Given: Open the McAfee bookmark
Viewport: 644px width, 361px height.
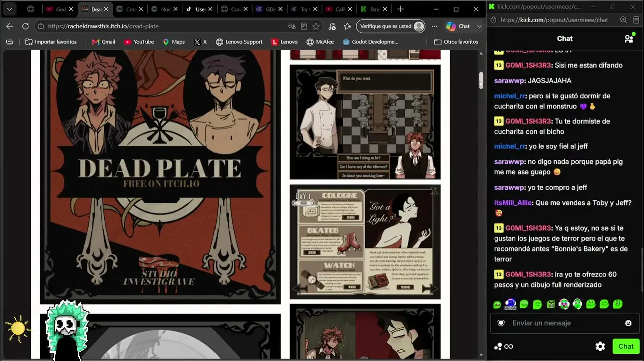Looking at the screenshot, I should click(320, 42).
